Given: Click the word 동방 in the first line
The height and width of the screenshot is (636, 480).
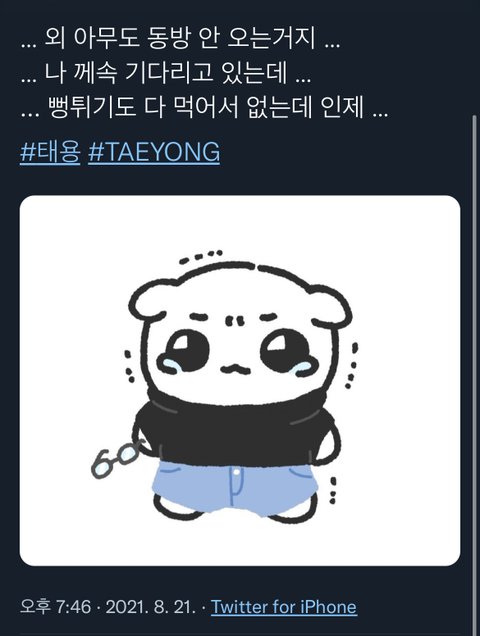Looking at the screenshot, I should (167, 39).
